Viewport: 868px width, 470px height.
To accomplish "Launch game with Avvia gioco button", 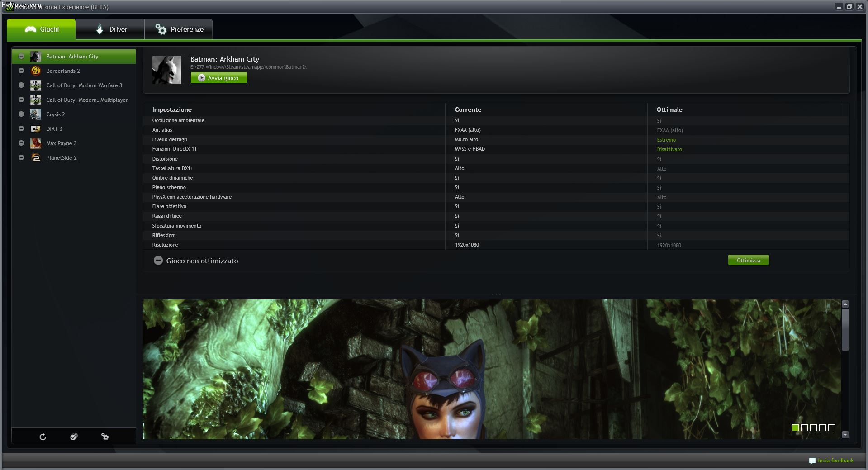I will 219,78.
